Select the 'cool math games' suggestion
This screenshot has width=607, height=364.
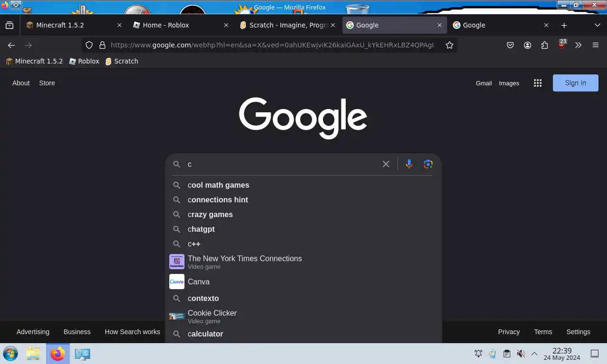point(303,185)
